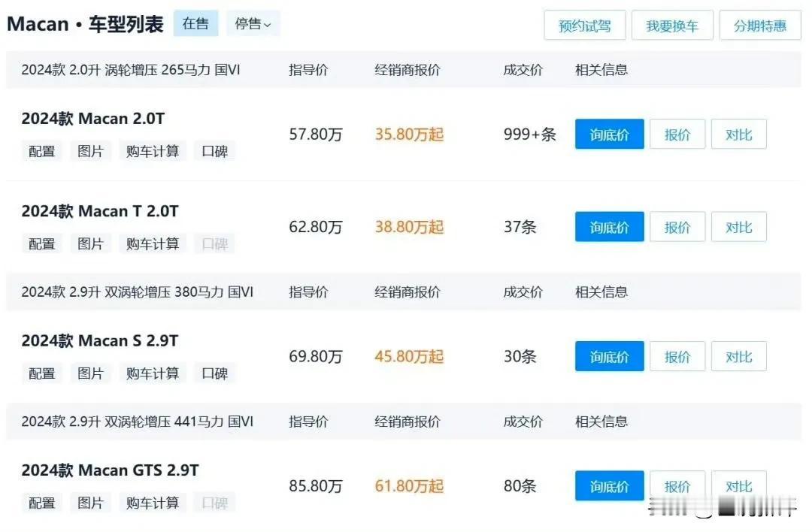The height and width of the screenshot is (532, 812).
Task: Open 口碑 under Macan S 2.9T
Action: (x=214, y=373)
